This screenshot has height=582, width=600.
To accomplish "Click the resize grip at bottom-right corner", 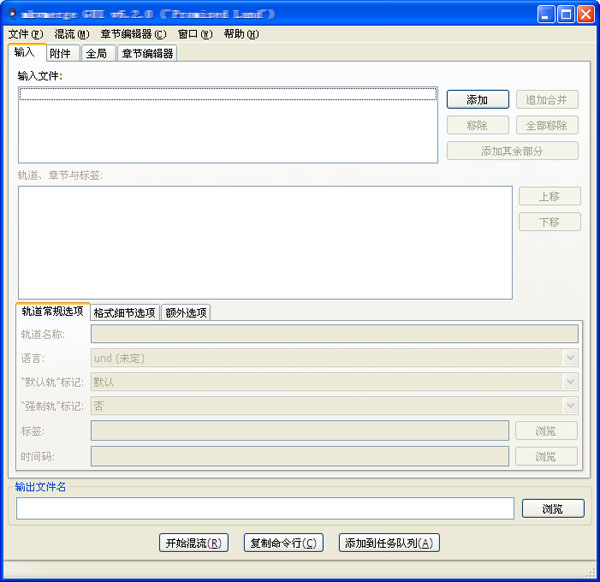I will click(591, 573).
